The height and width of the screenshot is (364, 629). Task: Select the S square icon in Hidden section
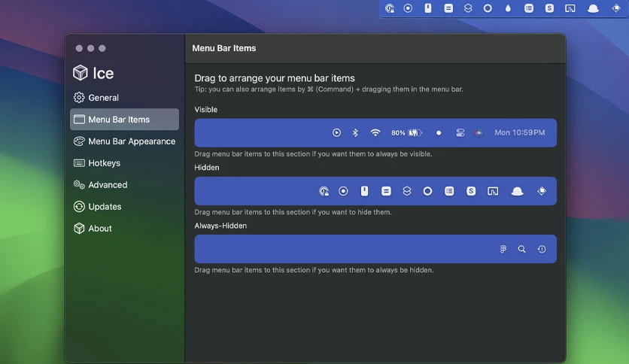click(471, 191)
